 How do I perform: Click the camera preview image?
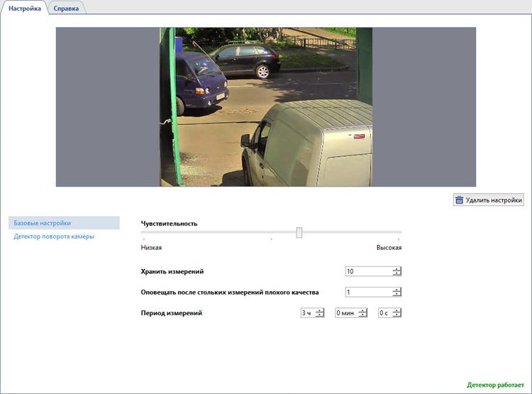click(x=266, y=106)
